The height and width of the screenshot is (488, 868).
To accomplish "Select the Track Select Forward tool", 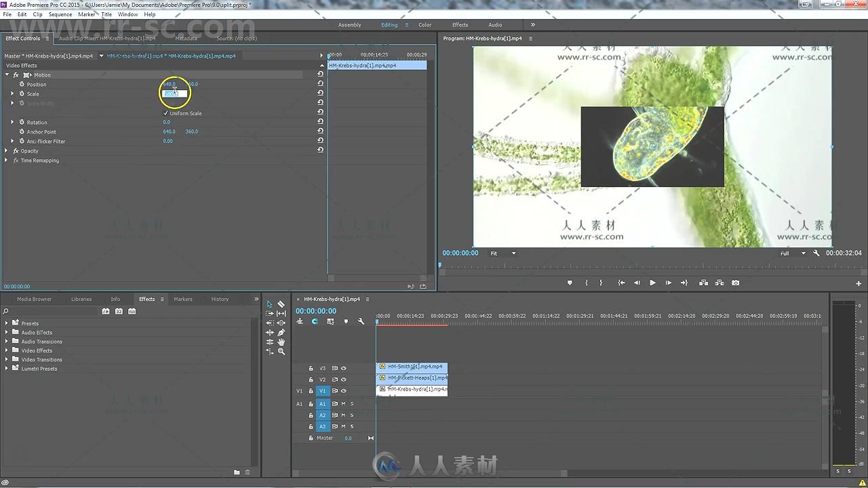I will pyautogui.click(x=270, y=314).
